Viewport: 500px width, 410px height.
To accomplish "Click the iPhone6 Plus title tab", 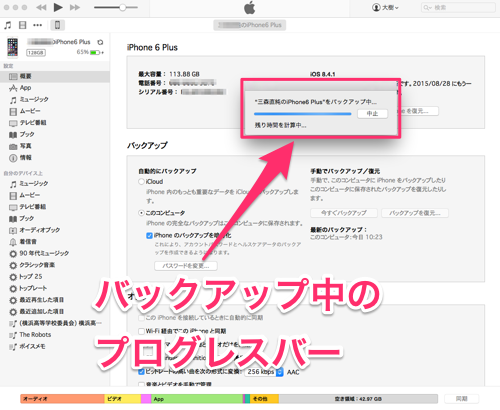I will (x=249, y=25).
